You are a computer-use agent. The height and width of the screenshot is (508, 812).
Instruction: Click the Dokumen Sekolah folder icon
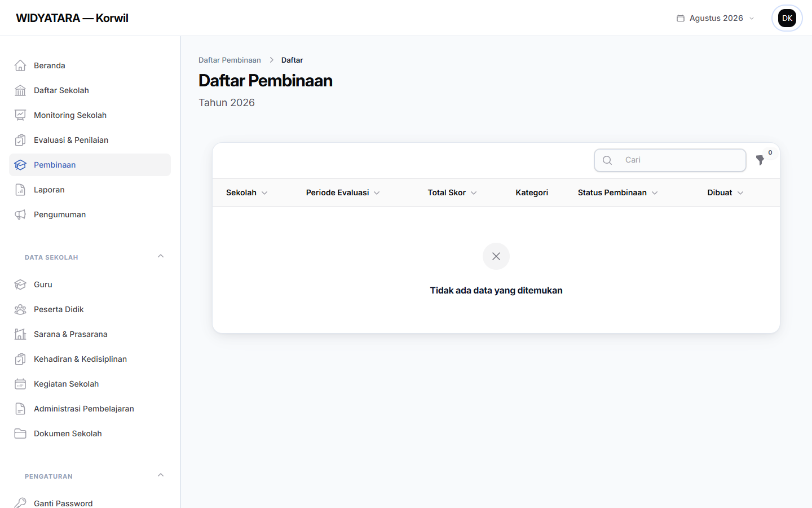(20, 433)
